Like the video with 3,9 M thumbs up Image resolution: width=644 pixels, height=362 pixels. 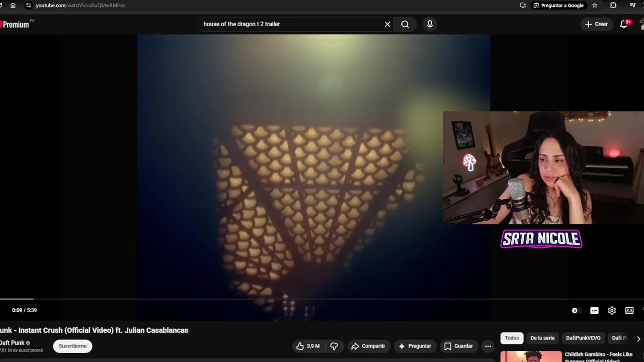(307, 346)
